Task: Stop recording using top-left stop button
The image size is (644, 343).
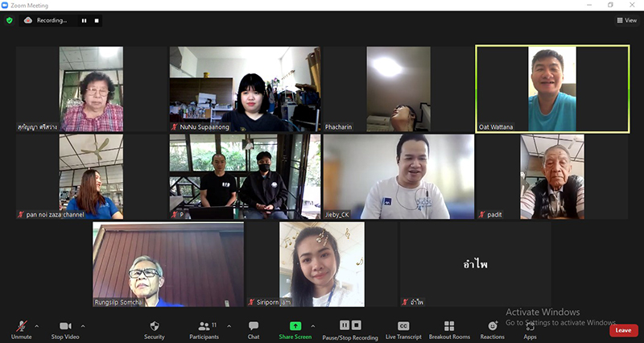Action: (x=97, y=21)
